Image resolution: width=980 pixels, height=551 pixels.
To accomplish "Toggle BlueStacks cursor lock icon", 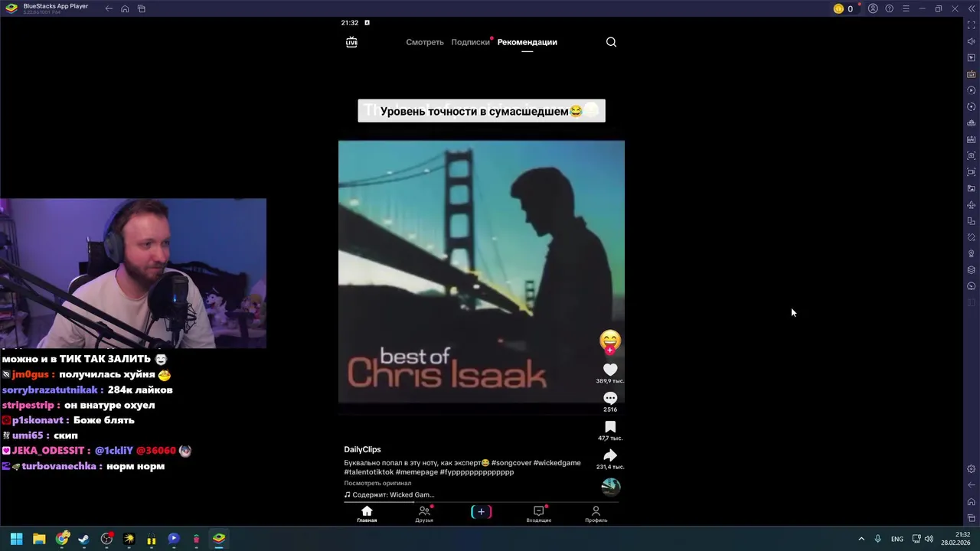I will pyautogui.click(x=972, y=58).
